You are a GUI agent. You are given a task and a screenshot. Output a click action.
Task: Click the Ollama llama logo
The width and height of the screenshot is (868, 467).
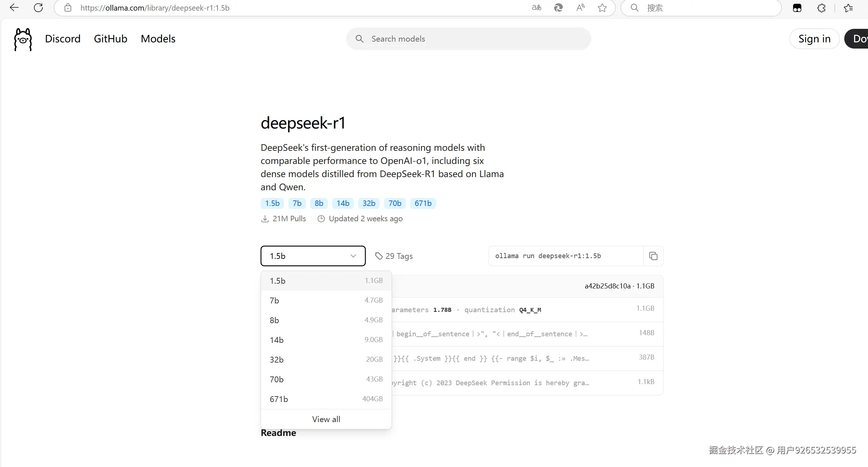coord(23,39)
